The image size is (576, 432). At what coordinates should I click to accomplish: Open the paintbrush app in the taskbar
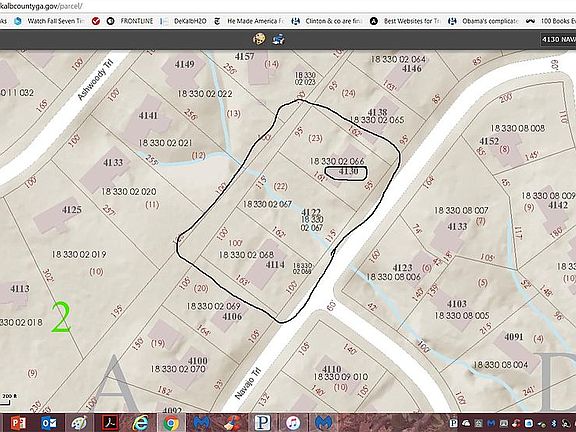[x=232, y=423]
